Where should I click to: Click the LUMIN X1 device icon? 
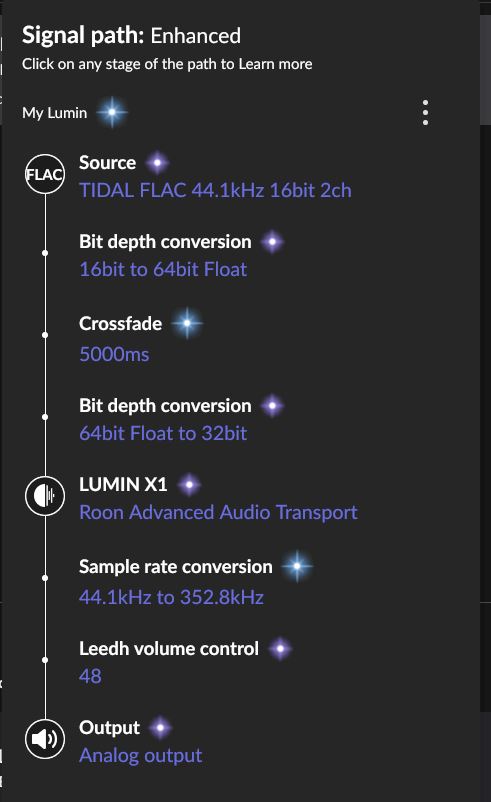pos(45,496)
